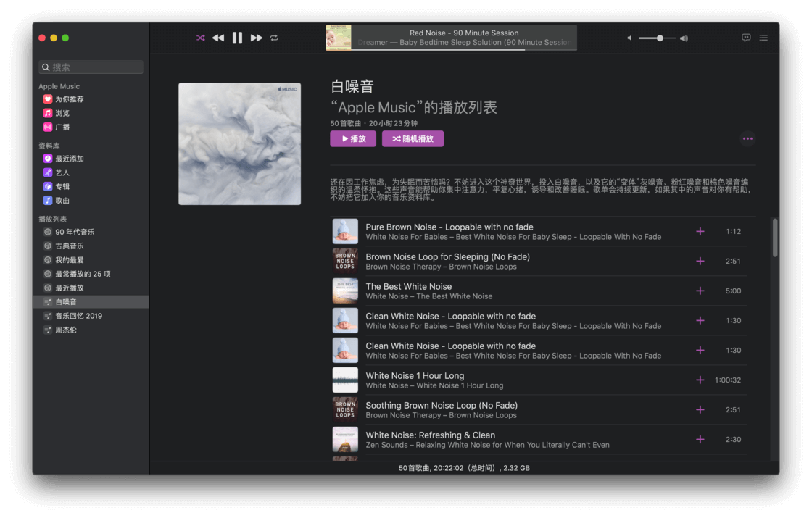Show the Up Next queue list
The width and height of the screenshot is (812, 518).
point(763,38)
